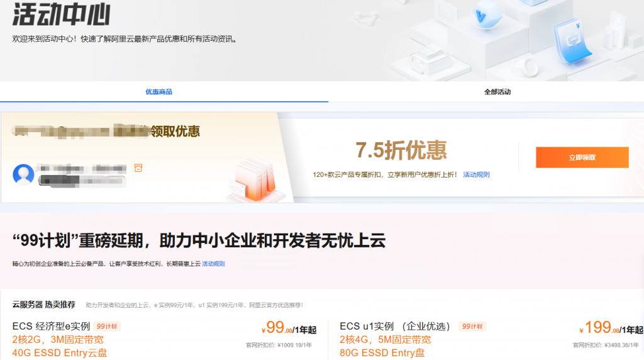
Task: Click the ECS 经济型e实例 product title
Action: click(51, 326)
